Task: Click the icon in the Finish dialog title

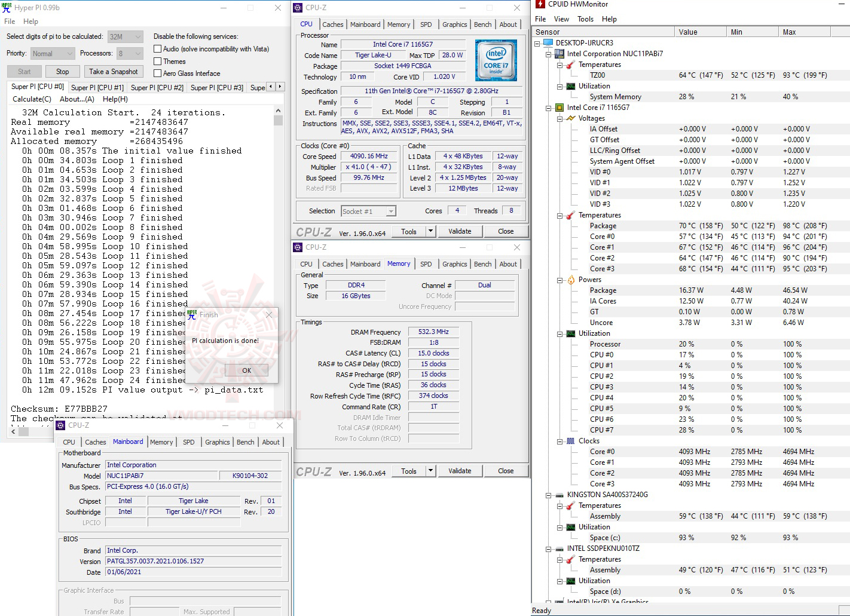Action: pyautogui.click(x=192, y=314)
